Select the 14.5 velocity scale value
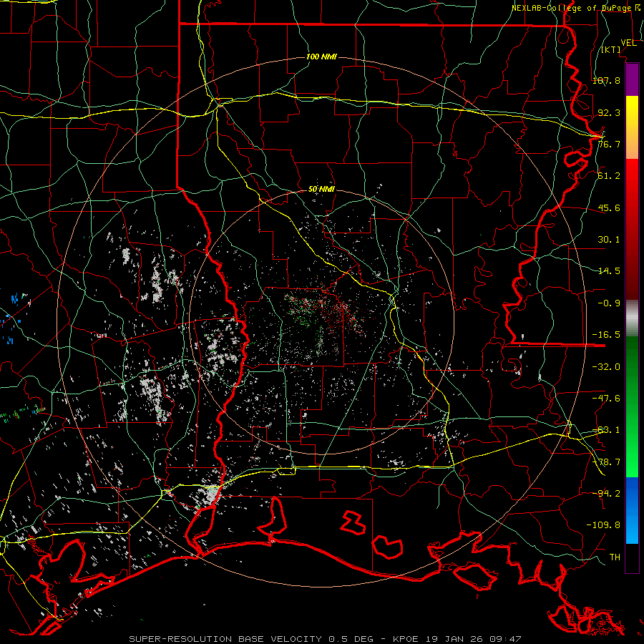Screen dimensions: 644x644 coord(609,271)
